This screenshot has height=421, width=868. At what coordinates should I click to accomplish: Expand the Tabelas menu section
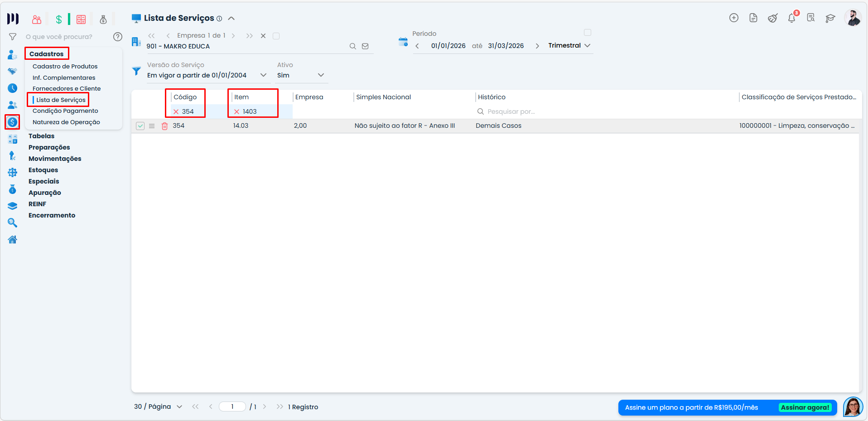coord(41,136)
